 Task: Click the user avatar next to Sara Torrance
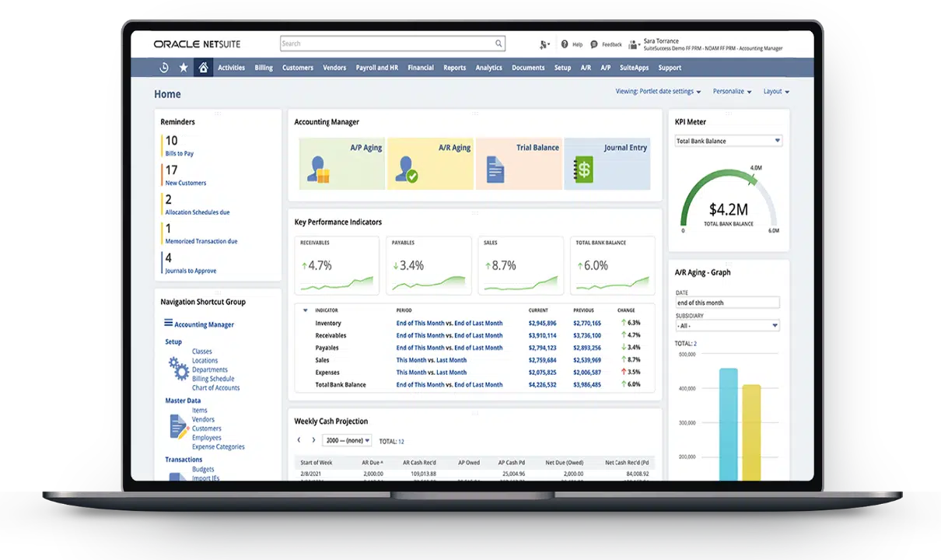pyautogui.click(x=635, y=44)
